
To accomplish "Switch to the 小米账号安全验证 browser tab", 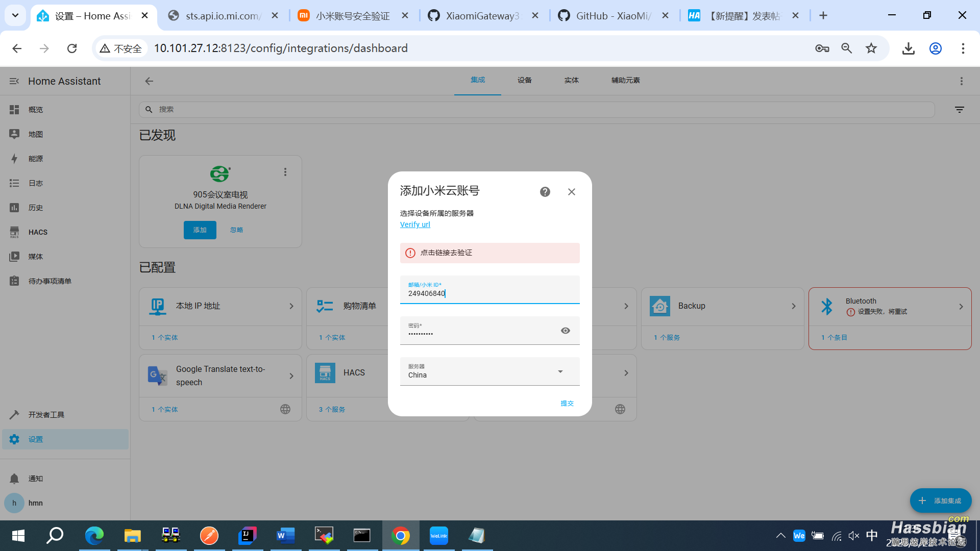I will click(x=353, y=16).
